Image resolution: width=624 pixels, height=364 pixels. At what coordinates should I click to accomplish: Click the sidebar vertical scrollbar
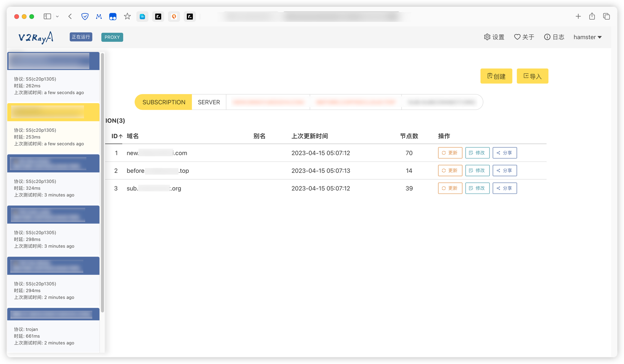(x=102, y=182)
